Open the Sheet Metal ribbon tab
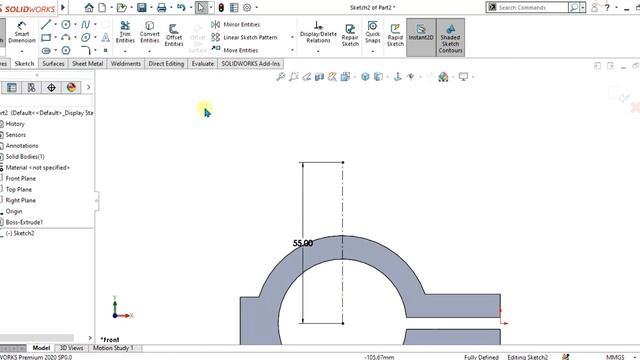 click(x=87, y=64)
